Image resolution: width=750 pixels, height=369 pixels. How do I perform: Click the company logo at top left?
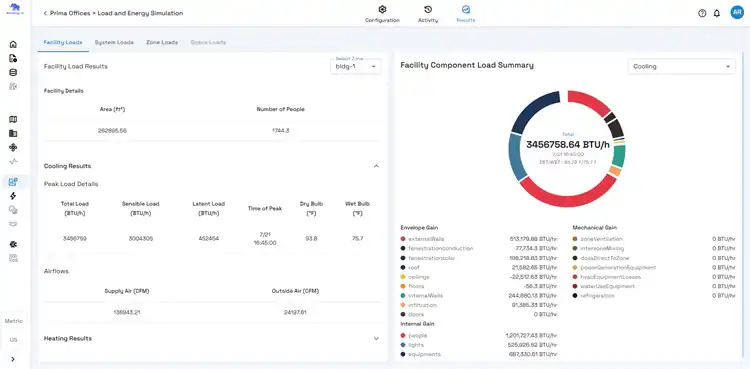pyautogui.click(x=14, y=10)
